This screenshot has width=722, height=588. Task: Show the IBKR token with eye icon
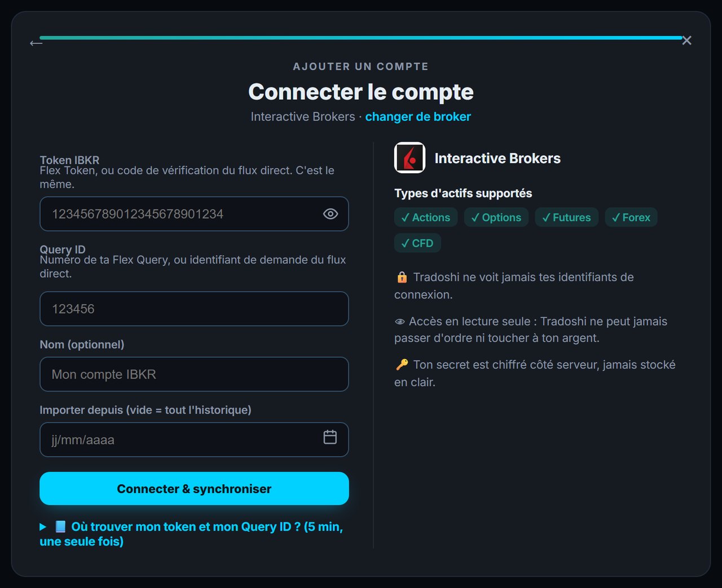pos(331,214)
